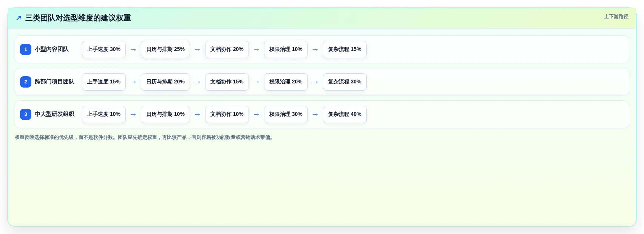This screenshot has width=644, height=234.
Task: Click the arrow before 复杂流程 15%
Action: (315, 49)
